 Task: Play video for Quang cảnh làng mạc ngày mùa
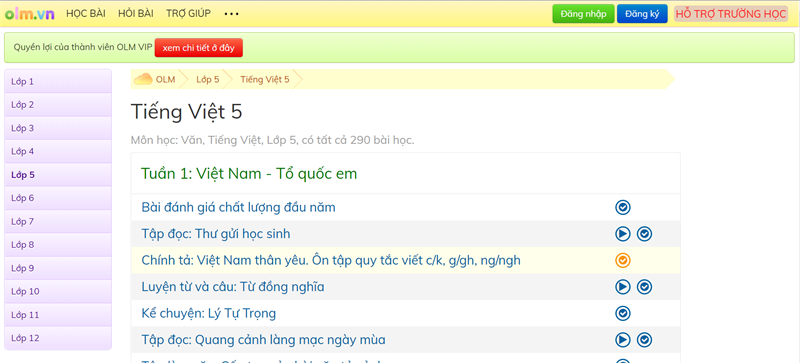click(x=622, y=340)
